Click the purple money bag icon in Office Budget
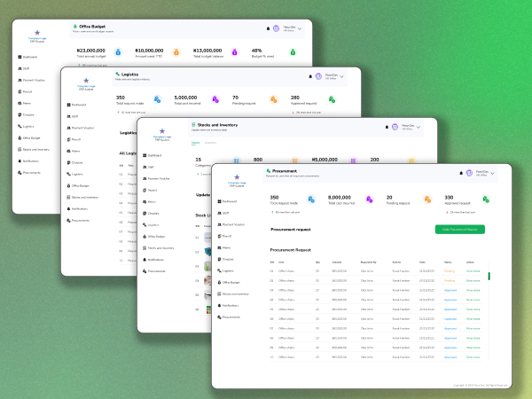Screen dimensions: 532x399 (x=234, y=52)
